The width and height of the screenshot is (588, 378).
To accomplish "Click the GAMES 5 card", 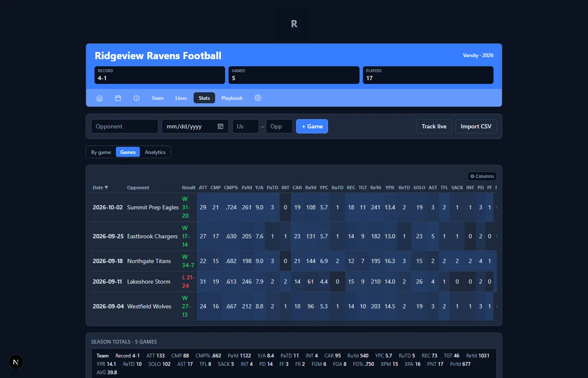I will (x=294, y=75).
